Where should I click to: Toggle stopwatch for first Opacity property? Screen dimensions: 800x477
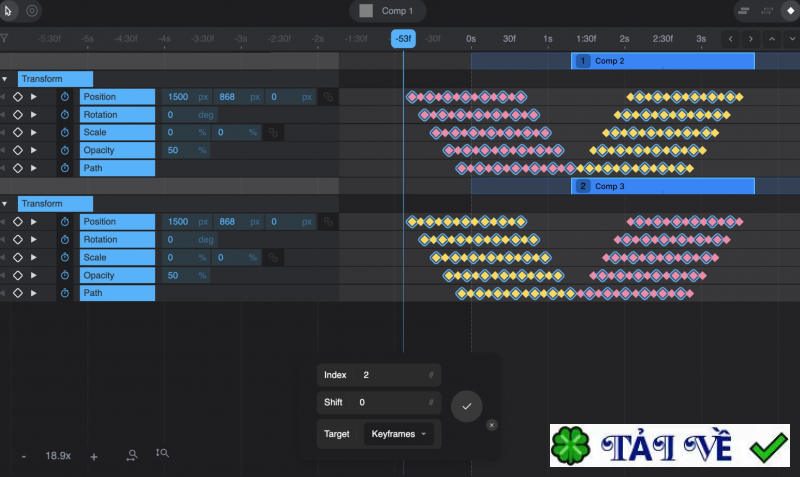click(x=64, y=151)
